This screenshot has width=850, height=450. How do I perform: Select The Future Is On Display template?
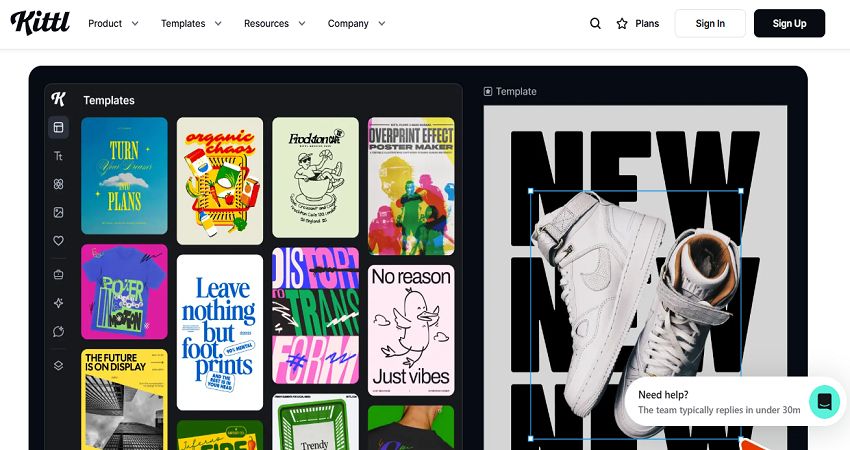(124, 400)
